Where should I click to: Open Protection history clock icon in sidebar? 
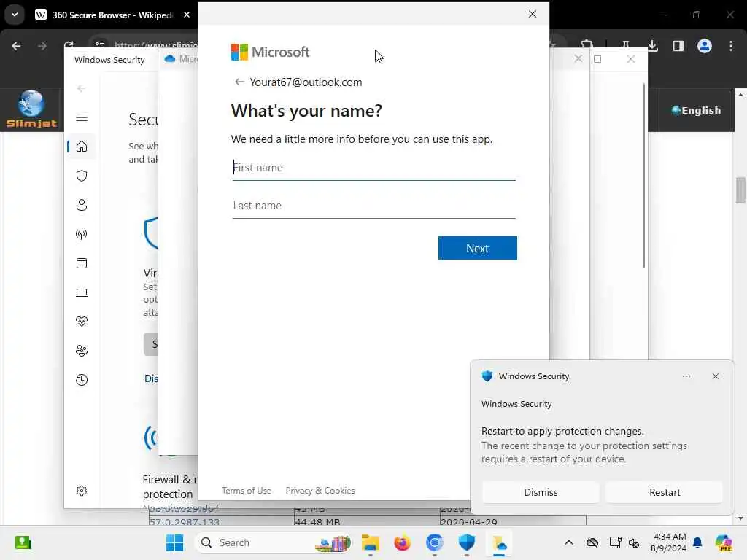pyautogui.click(x=82, y=380)
